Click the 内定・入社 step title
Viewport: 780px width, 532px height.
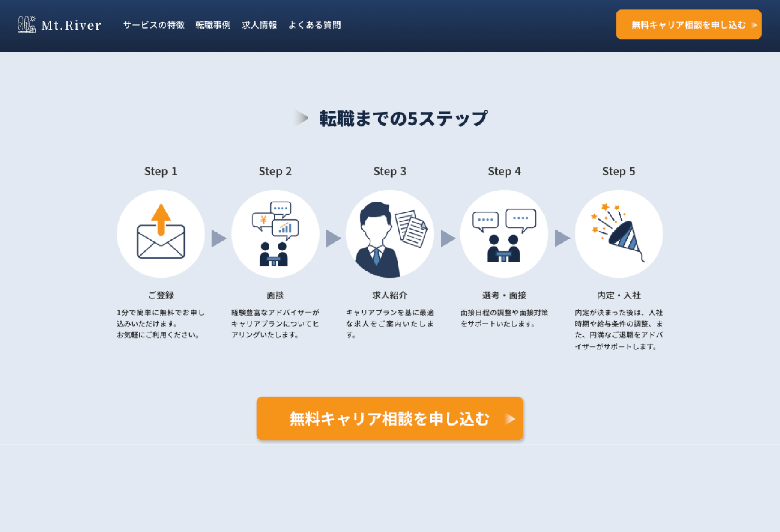(x=619, y=295)
